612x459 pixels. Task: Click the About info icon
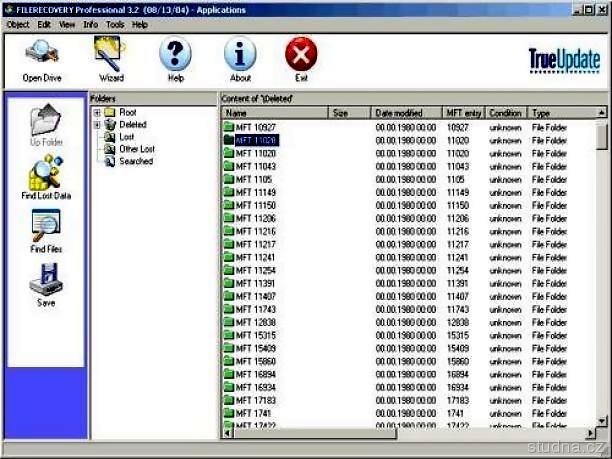point(240,58)
